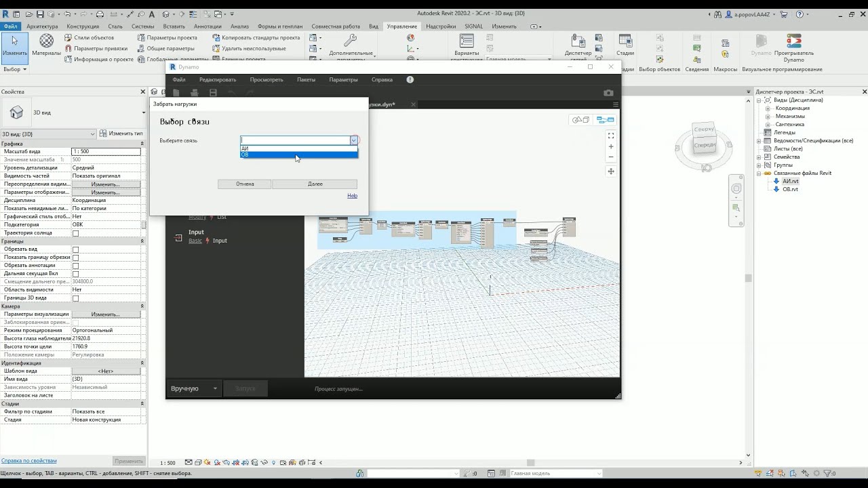The width and height of the screenshot is (868, 488).
Task: Open the Help link in dialog
Action: point(352,196)
